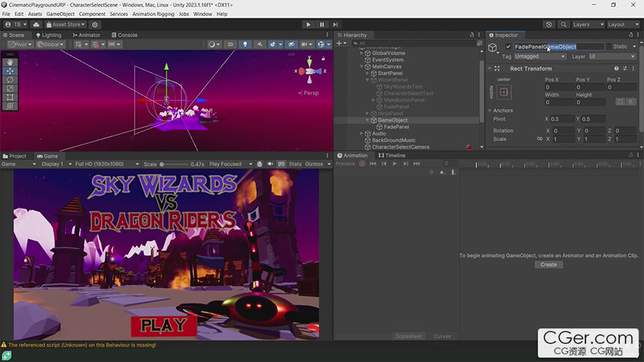Mute audio in Game view
Screen dimensions: 644x362
click(x=270, y=164)
